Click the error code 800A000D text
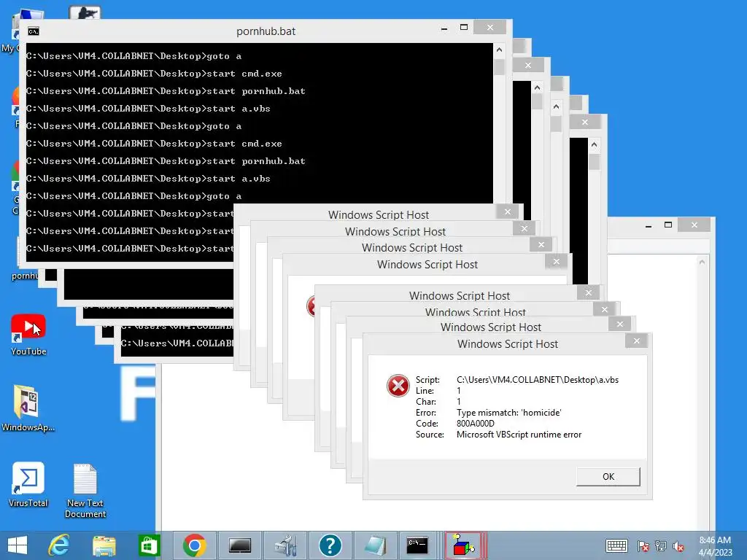 pos(476,424)
